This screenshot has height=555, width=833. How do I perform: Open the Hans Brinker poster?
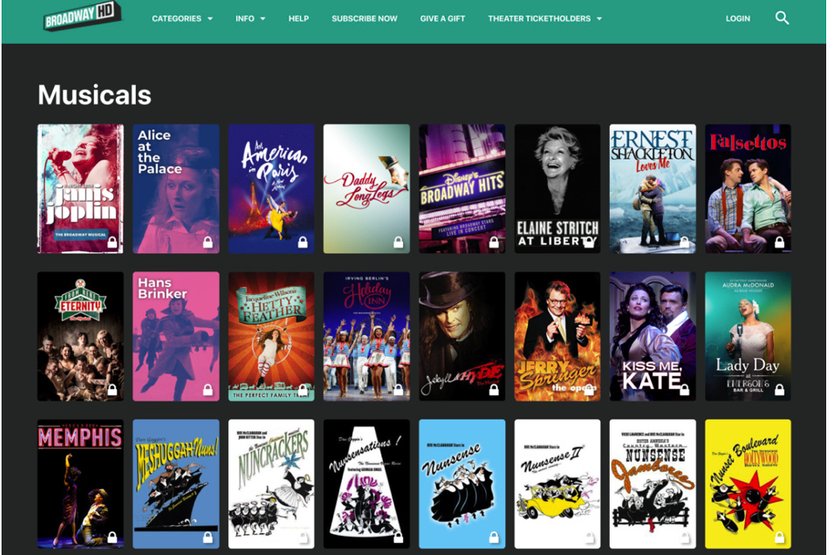coord(176,336)
